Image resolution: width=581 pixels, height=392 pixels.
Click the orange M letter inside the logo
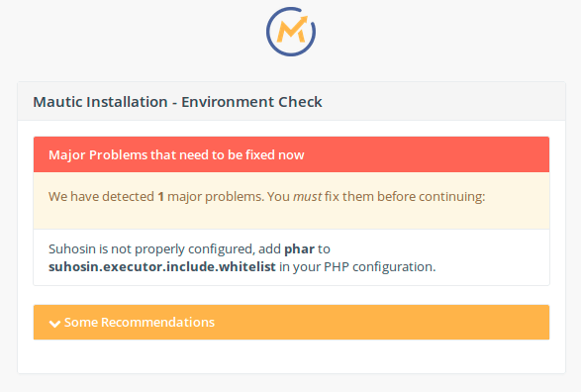point(292,31)
